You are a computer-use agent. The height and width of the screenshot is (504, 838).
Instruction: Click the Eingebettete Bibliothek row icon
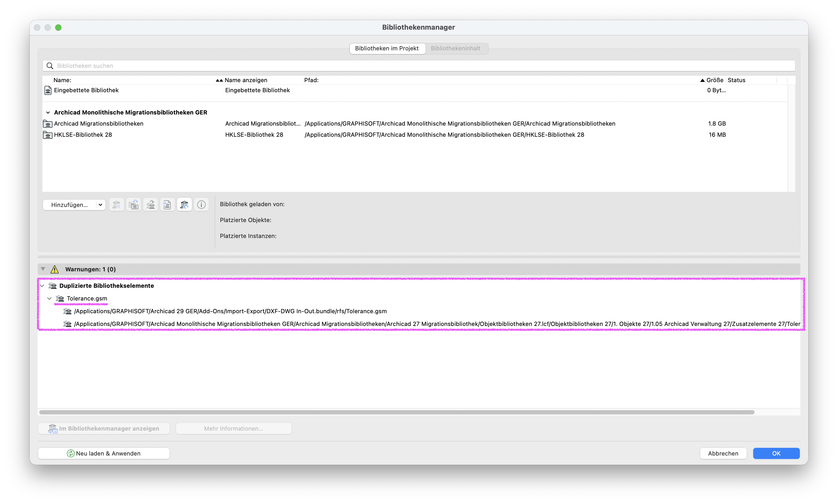(x=48, y=90)
